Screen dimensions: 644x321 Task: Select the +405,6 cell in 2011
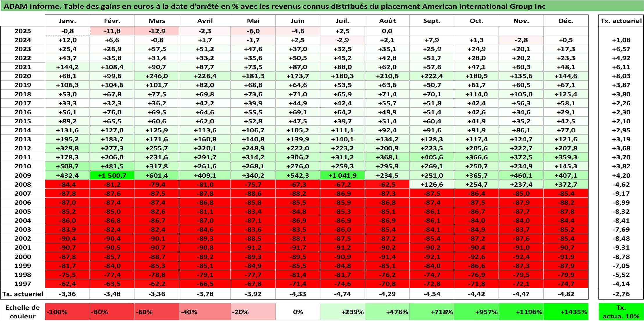click(x=432, y=157)
